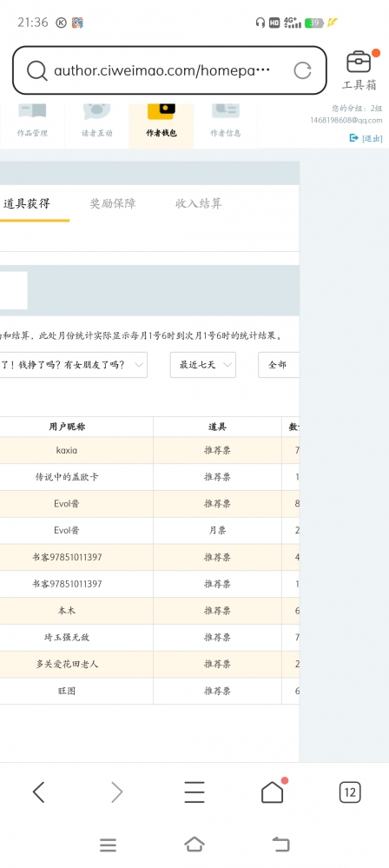Screen dimensions: 389x868
Task: Go to browser home page icon
Action: pyautogui.click(x=273, y=792)
